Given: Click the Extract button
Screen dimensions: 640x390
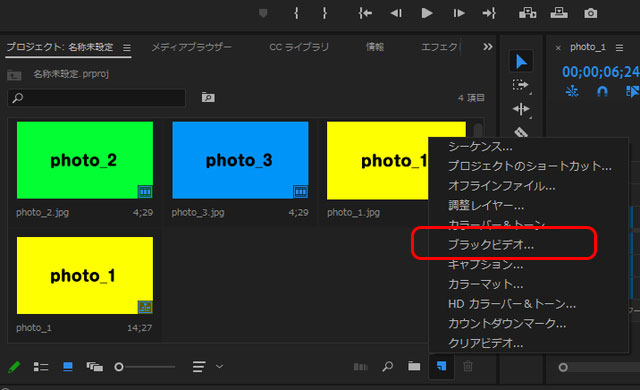Looking at the screenshot, I should (x=559, y=13).
